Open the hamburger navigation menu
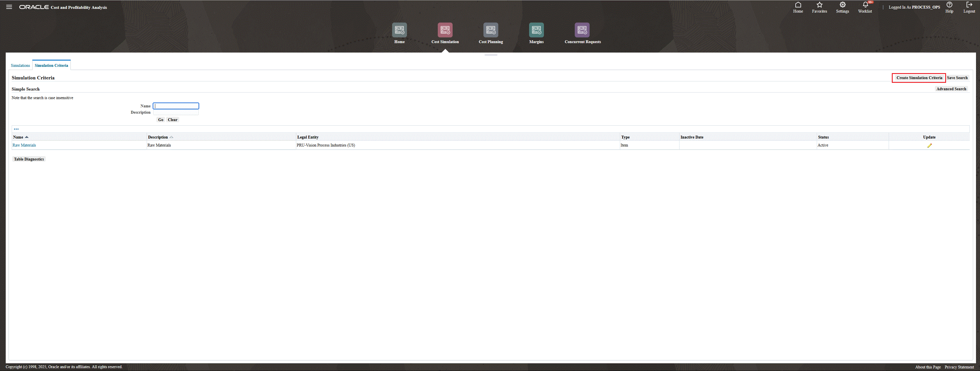Screen dimensions: 980x371 [x=9, y=7]
